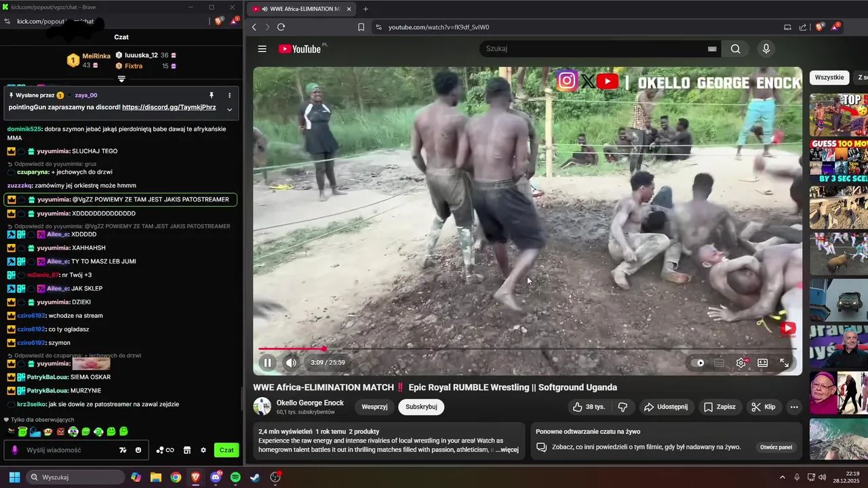Open more actions three-dot menu under video
This screenshot has height=488, width=868.
(794, 407)
